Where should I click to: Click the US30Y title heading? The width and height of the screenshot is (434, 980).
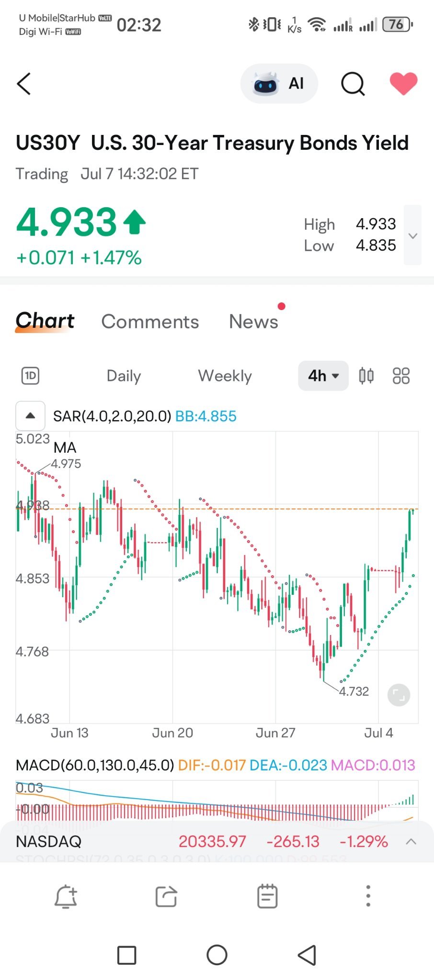click(x=212, y=143)
